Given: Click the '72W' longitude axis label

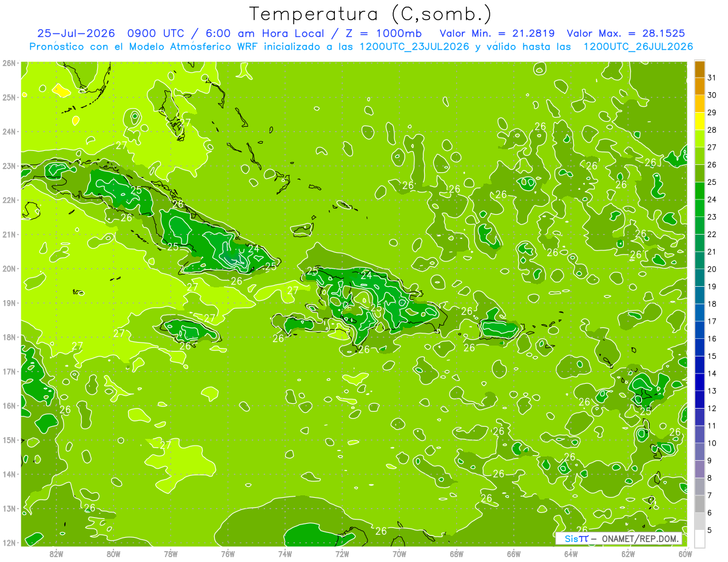Looking at the screenshot, I should pos(342,554).
